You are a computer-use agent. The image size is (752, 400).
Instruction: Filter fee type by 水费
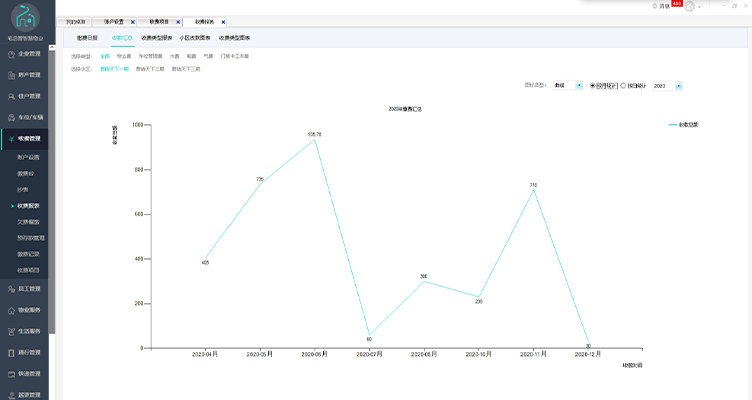tap(173, 56)
